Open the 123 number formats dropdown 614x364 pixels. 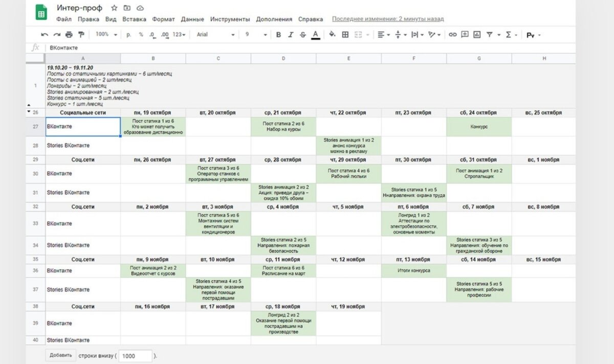180,35
